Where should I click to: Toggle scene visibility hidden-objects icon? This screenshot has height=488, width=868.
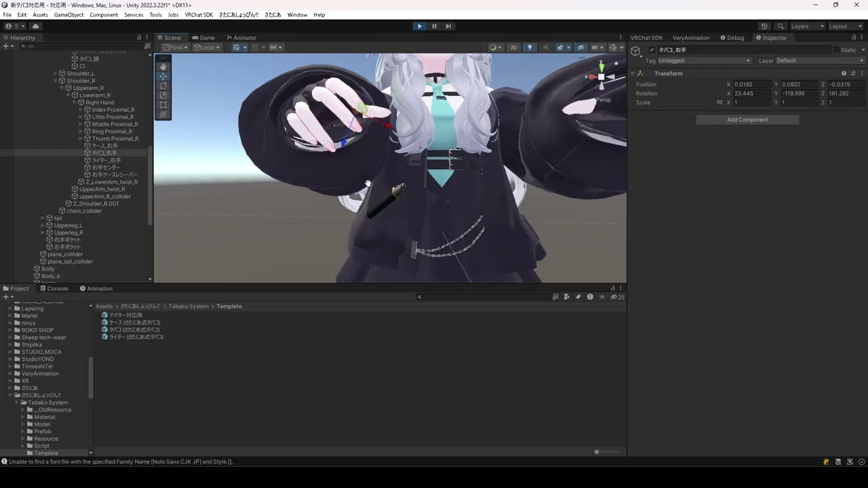click(580, 47)
